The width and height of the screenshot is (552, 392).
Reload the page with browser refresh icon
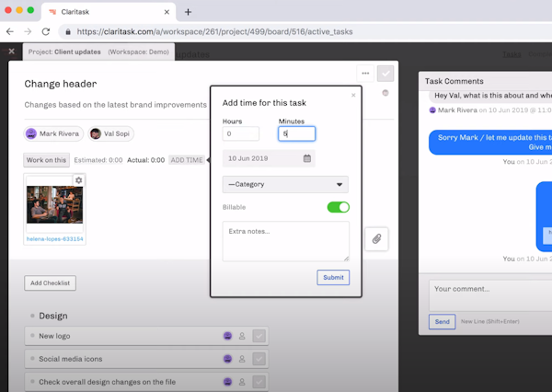46,31
